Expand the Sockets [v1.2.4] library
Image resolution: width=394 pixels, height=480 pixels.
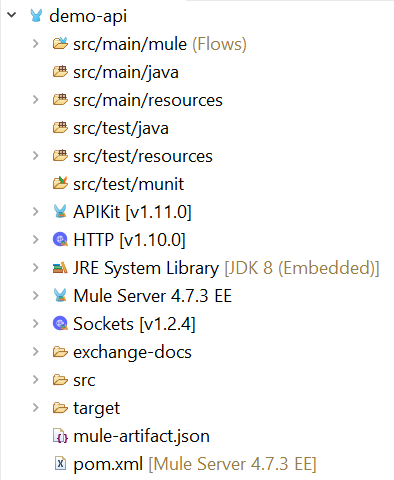pyautogui.click(x=36, y=323)
